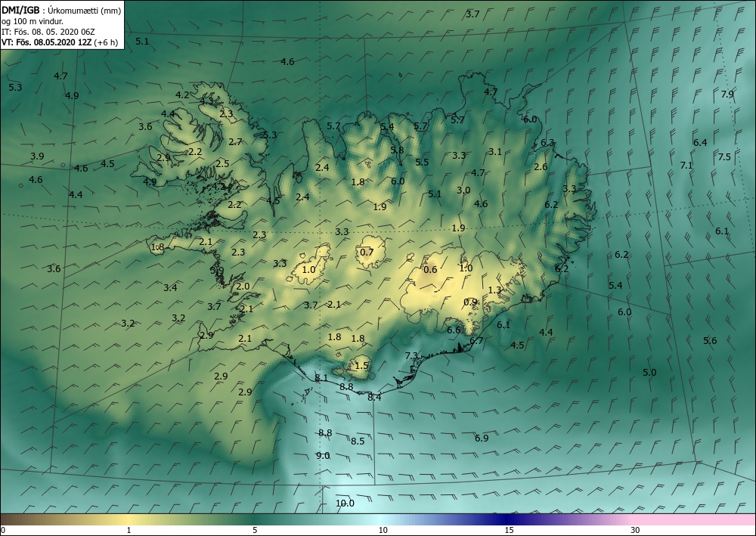Click the '6.7' value on the southeast coast

(x=476, y=341)
